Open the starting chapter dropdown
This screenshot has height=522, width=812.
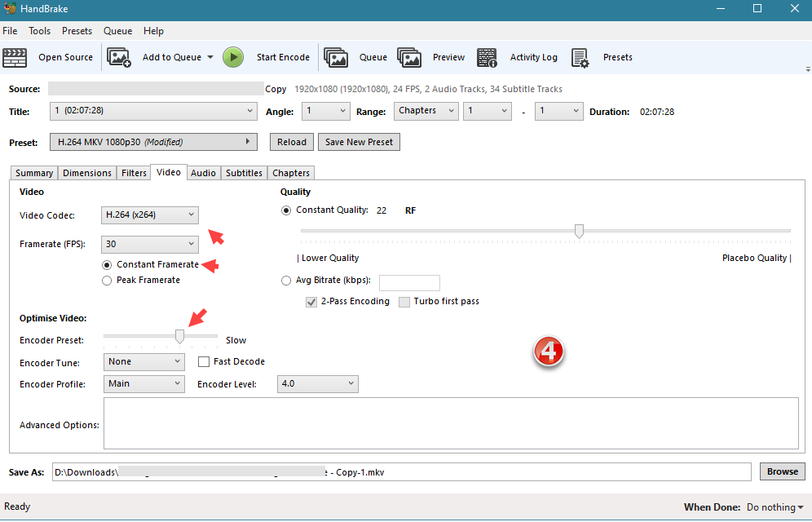pos(488,111)
